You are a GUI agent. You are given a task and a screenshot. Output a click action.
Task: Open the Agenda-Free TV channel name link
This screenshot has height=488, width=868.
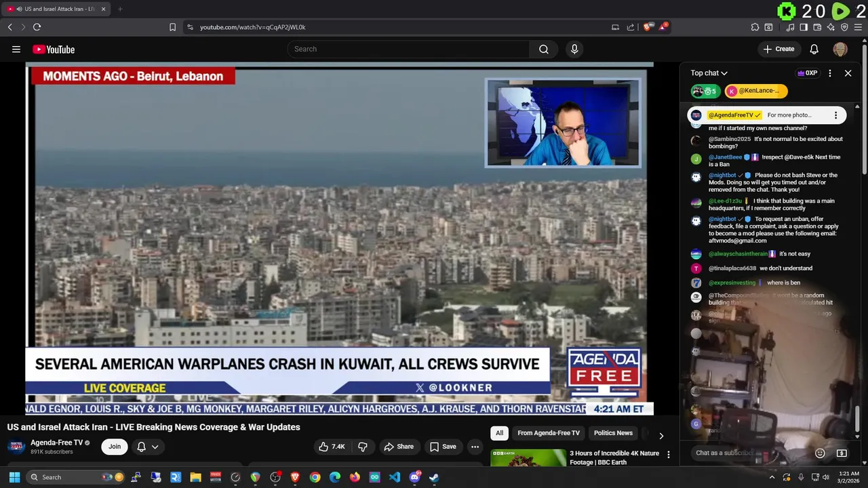pyautogui.click(x=56, y=443)
